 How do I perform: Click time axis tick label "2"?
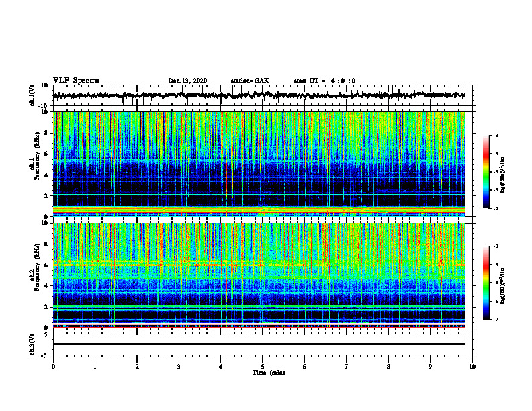[x=137, y=367]
